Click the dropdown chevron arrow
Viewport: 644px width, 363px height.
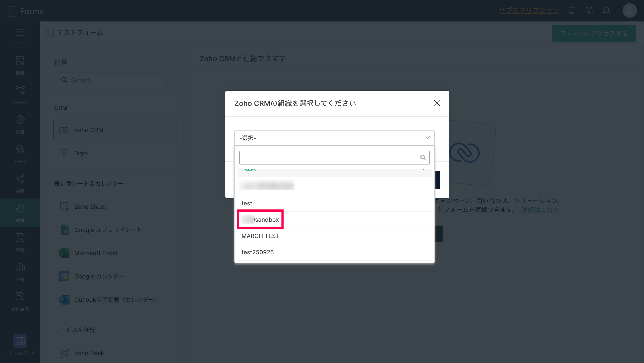point(428,138)
